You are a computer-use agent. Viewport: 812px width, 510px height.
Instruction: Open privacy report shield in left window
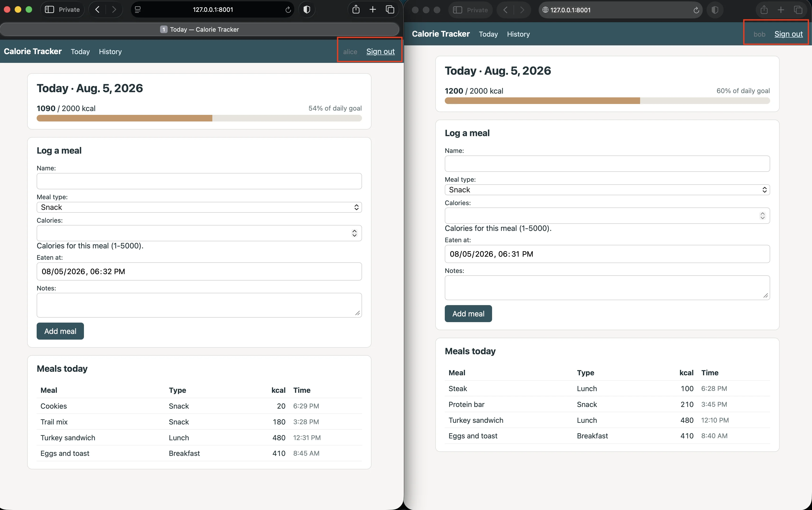[x=307, y=9]
